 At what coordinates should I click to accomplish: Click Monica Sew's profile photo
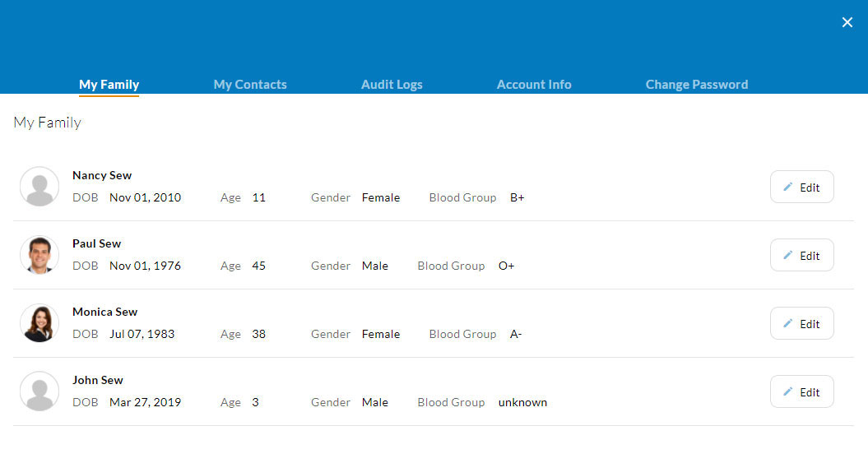(x=39, y=323)
